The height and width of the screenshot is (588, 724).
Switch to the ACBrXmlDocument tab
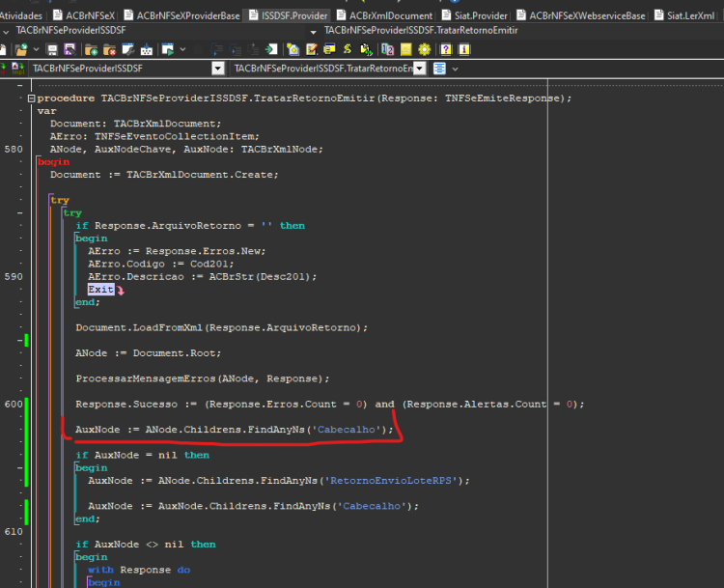click(x=384, y=15)
